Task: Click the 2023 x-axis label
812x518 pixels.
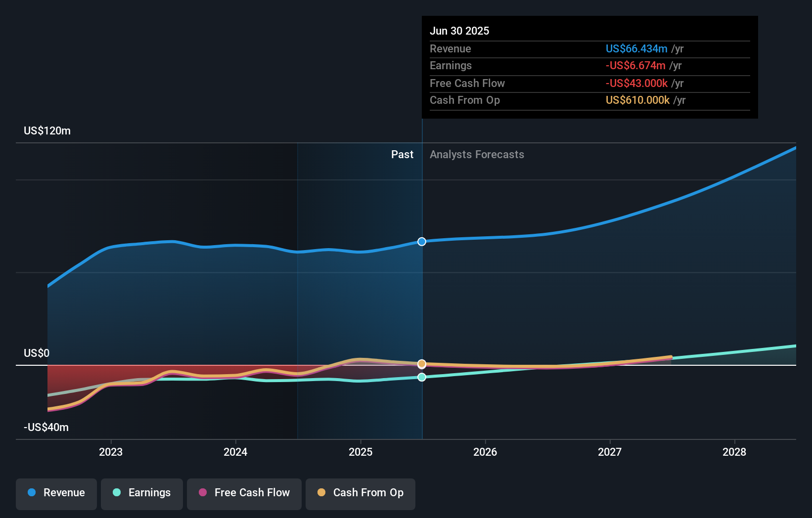Action: click(x=111, y=452)
